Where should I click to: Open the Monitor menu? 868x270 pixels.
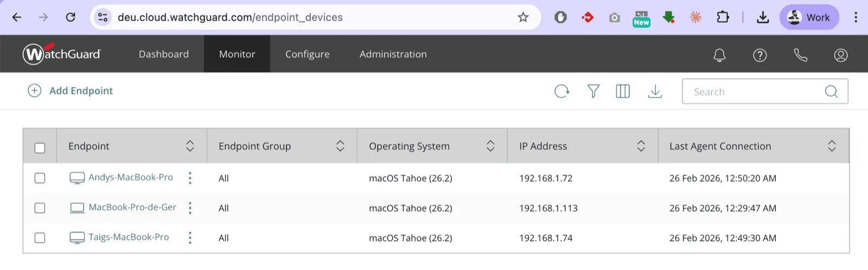pos(237,54)
